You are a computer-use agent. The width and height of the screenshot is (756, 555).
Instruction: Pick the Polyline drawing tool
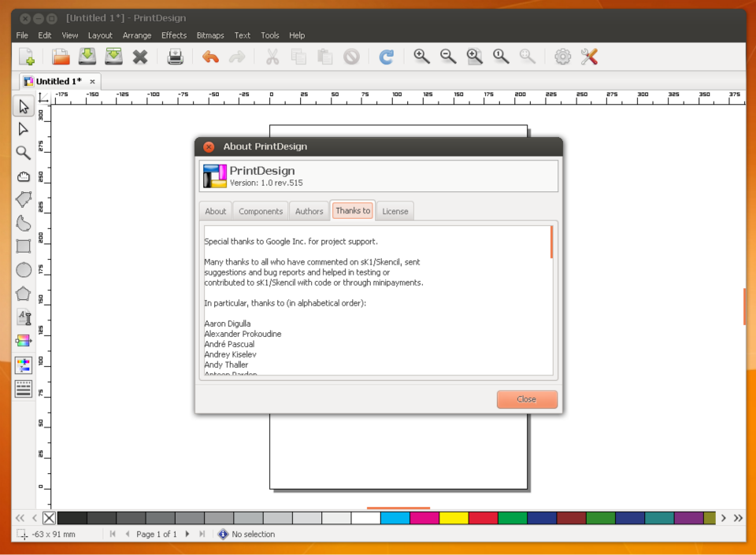23,199
